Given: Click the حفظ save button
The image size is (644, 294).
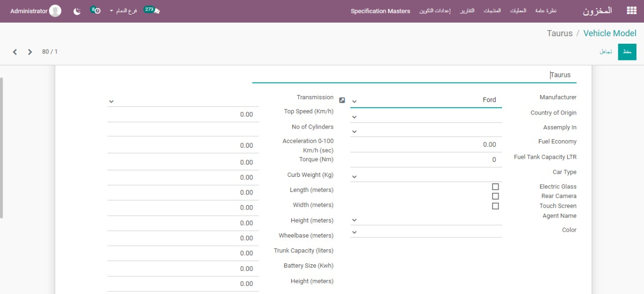Looking at the screenshot, I should [627, 52].
